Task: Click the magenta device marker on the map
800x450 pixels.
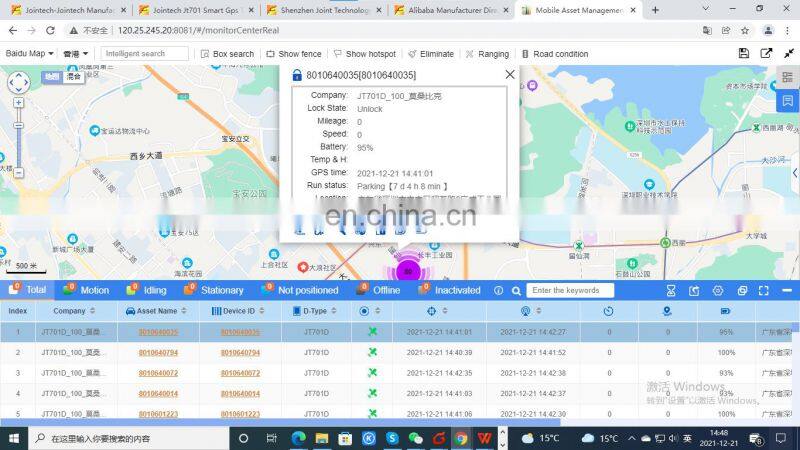Action: coord(407,271)
